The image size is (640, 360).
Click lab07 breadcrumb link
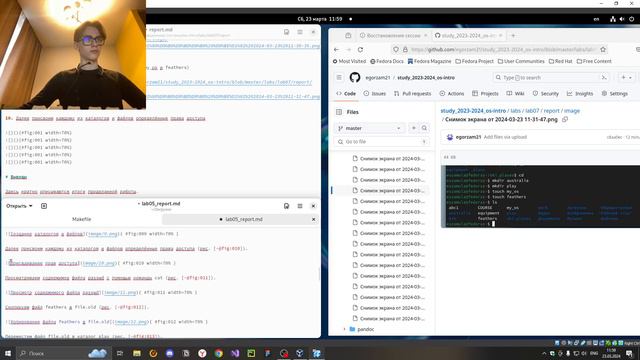pos(532,111)
